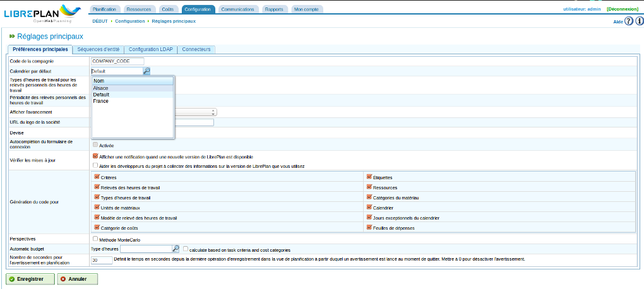The width and height of the screenshot is (644, 289).
Task: Click the magnifier icon for Type d'heures
Action: click(176, 249)
